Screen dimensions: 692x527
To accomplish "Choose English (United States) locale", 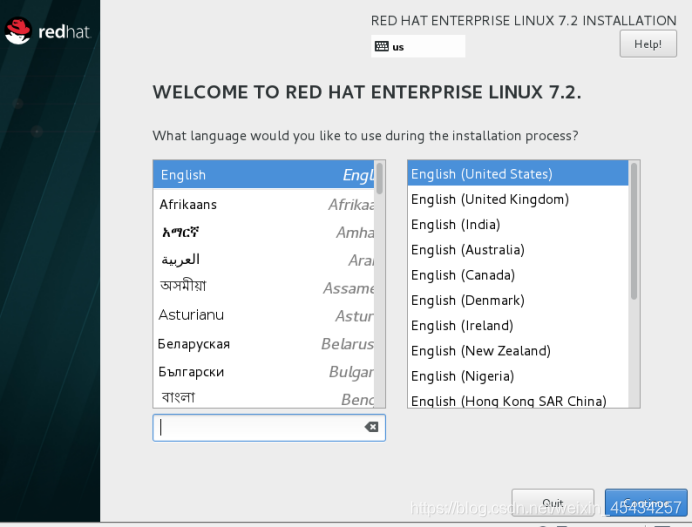I will [x=518, y=173].
